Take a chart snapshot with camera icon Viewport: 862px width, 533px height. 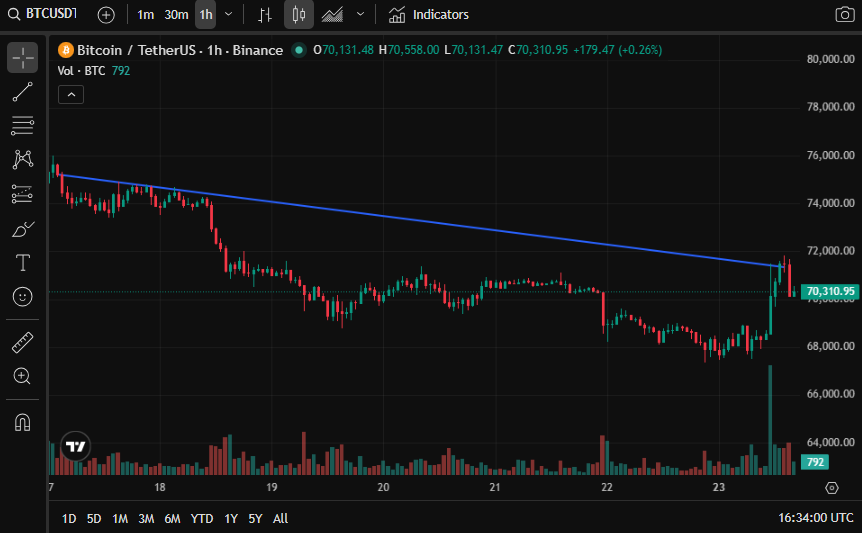(844, 15)
